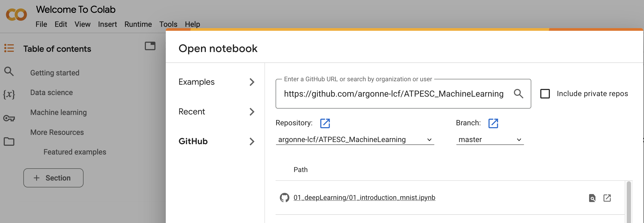644x223 pixels.
Task: Preview the 01_introduction_mnist notebook file icon
Action: [592, 198]
